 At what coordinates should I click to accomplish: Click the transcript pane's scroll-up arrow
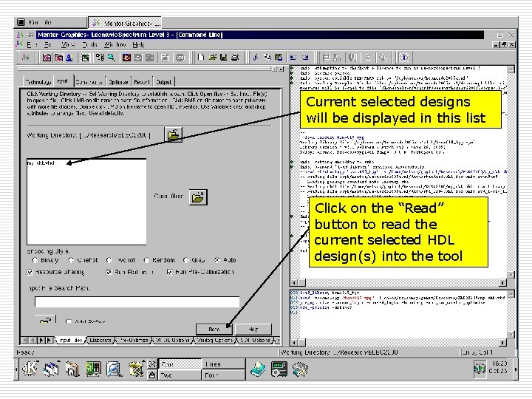click(x=511, y=69)
